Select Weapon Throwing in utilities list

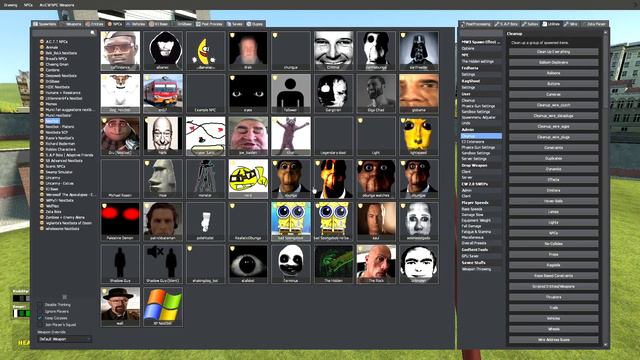pos(481,269)
